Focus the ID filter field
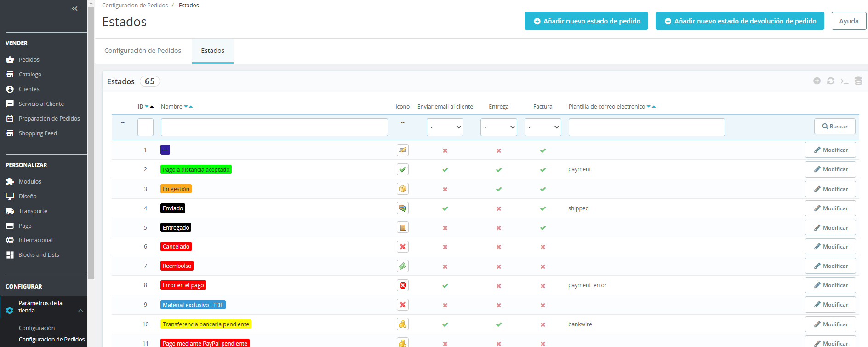 [x=145, y=127]
